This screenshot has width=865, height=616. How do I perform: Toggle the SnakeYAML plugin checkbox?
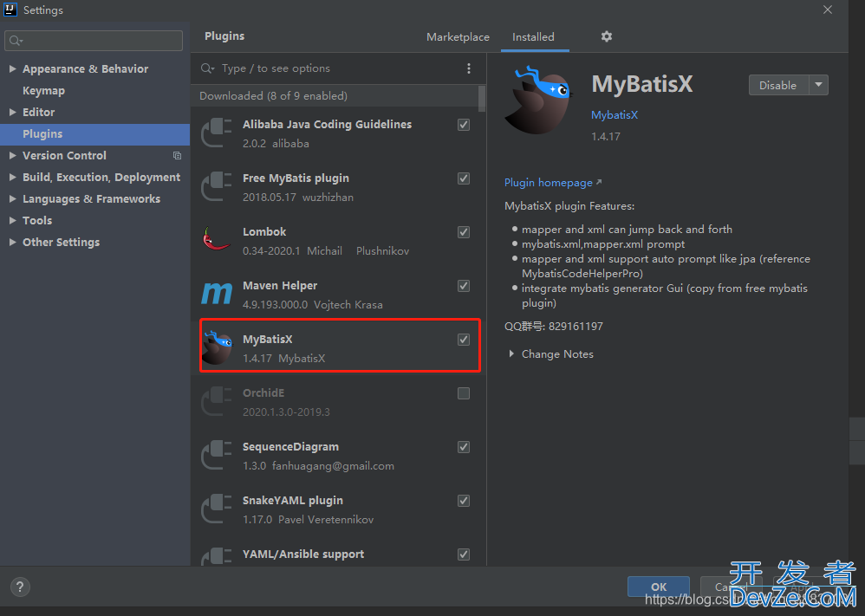pos(464,501)
